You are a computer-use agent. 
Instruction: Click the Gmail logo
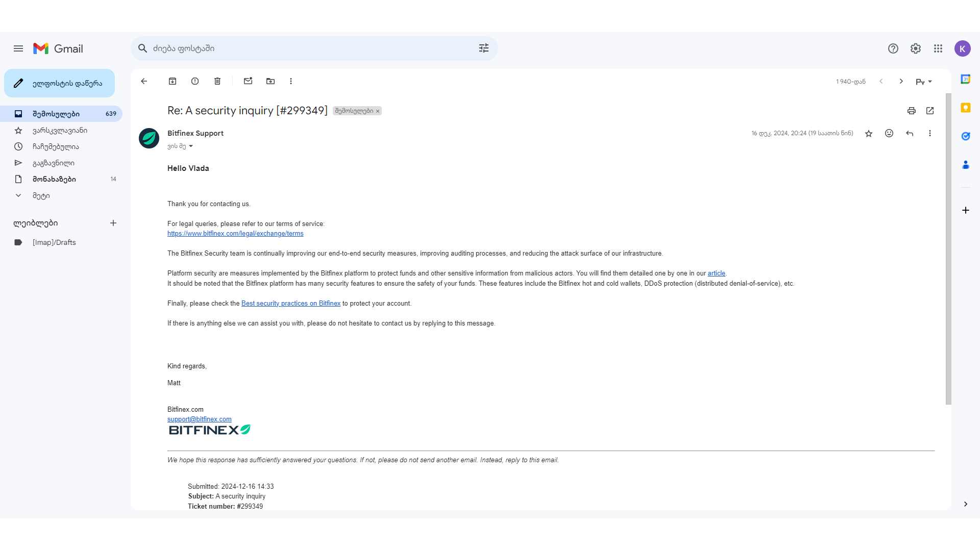(58, 48)
